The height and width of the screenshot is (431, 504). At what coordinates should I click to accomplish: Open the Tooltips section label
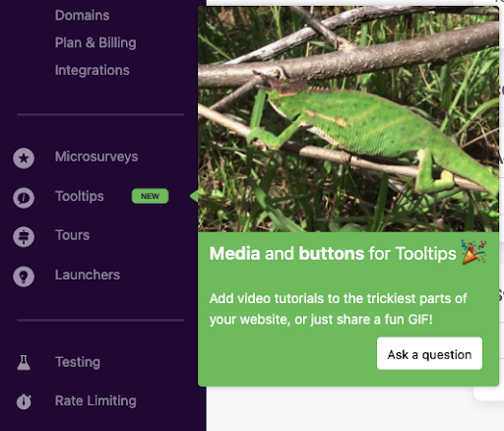(80, 197)
